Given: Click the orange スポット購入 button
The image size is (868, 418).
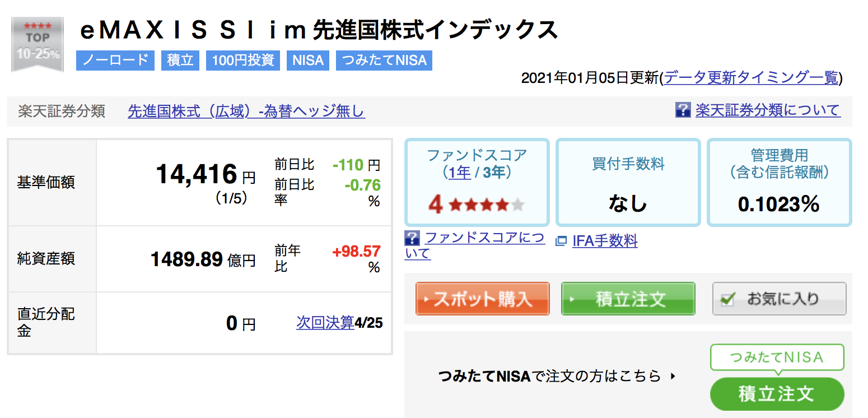Looking at the screenshot, I should click(482, 299).
